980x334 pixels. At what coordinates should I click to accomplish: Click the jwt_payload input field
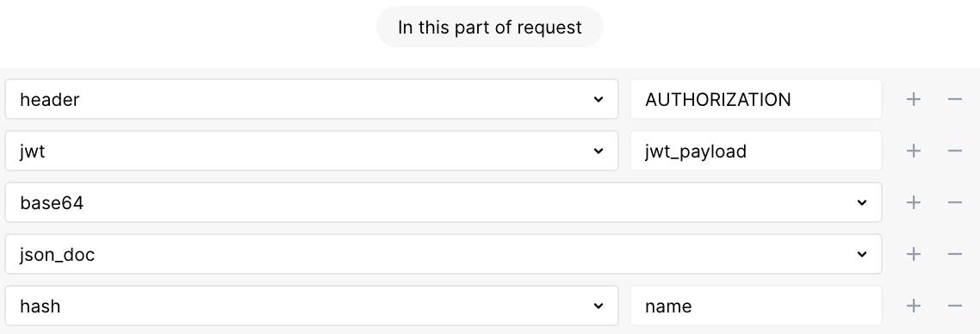tap(755, 151)
